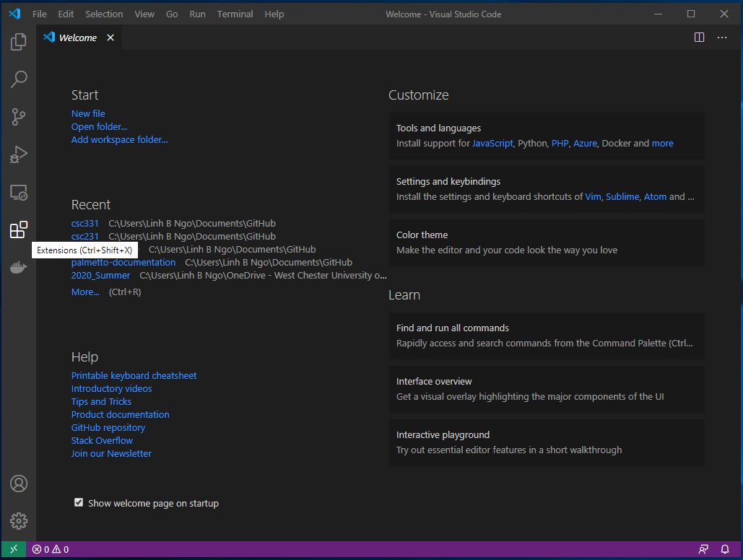Open Stack Overflow link
Screen dimensions: 743x560
(x=102, y=441)
